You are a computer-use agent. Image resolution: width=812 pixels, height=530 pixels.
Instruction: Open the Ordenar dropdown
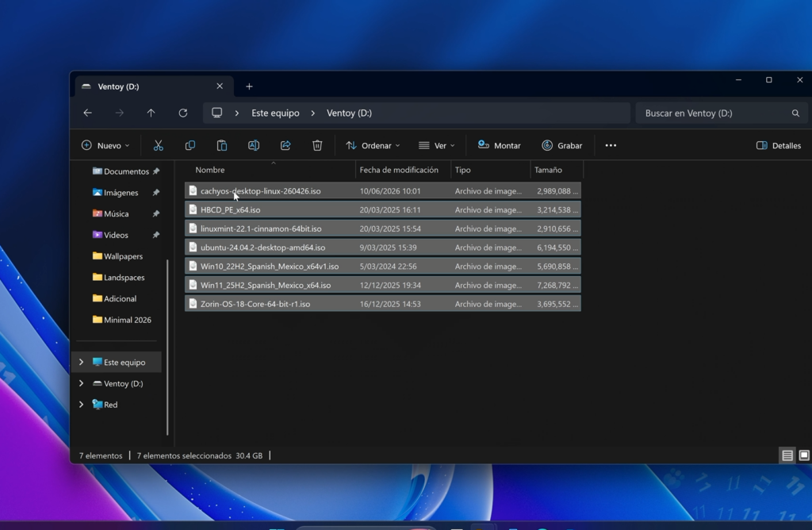click(373, 145)
